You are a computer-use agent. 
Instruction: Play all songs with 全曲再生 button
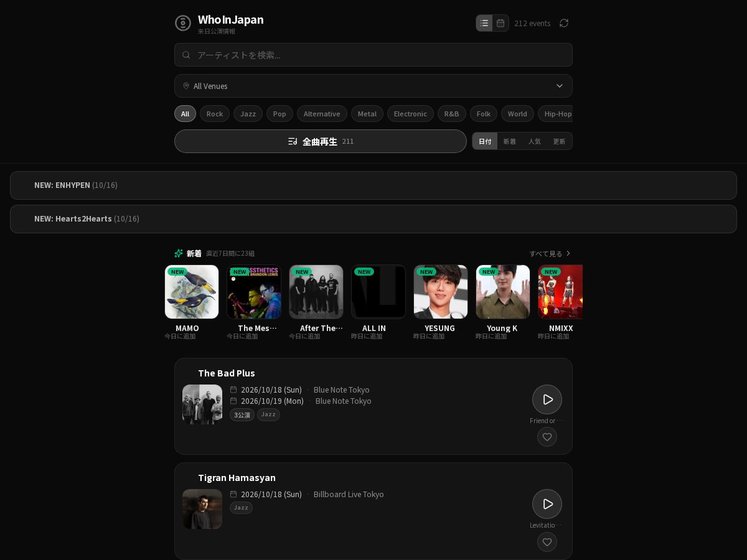pyautogui.click(x=321, y=141)
